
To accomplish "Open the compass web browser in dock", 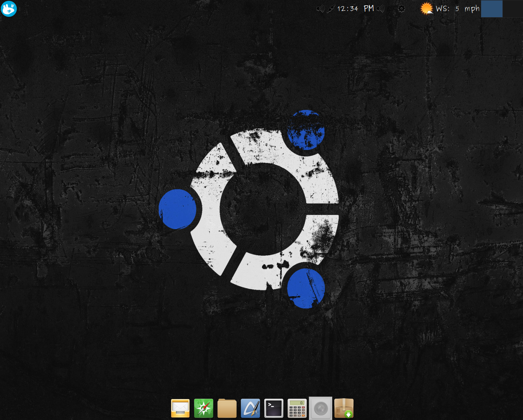I will click(x=203, y=408).
